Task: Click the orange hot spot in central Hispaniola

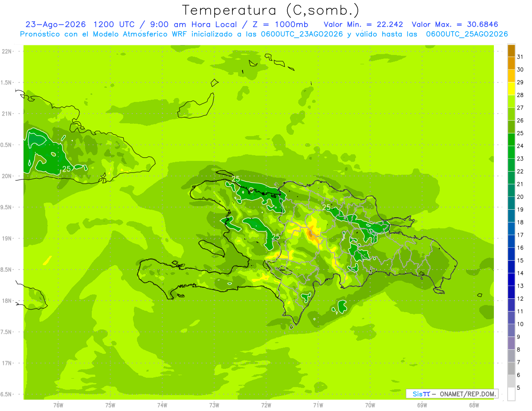Action: pos(312,234)
